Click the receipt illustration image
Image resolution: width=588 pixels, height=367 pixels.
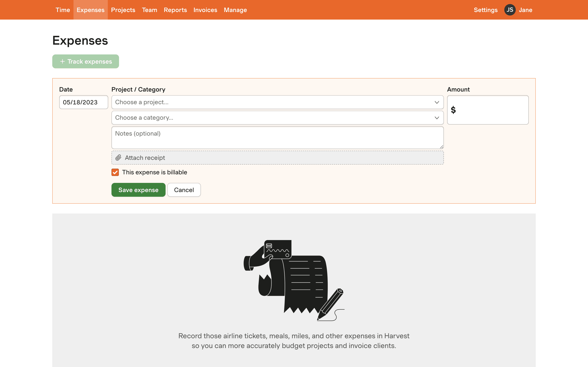tap(294, 280)
